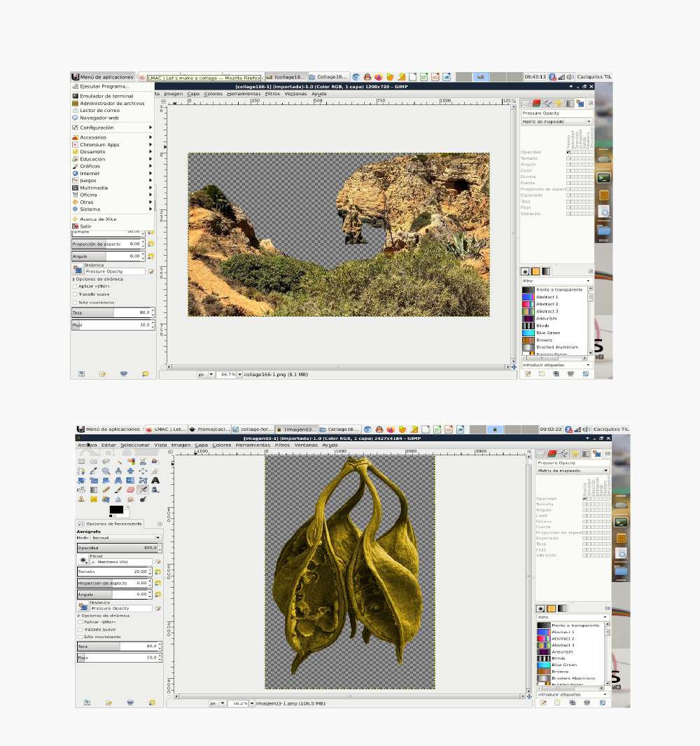This screenshot has height=746, width=700.
Task: Choose the yellow Heal tool
Action: (x=94, y=499)
